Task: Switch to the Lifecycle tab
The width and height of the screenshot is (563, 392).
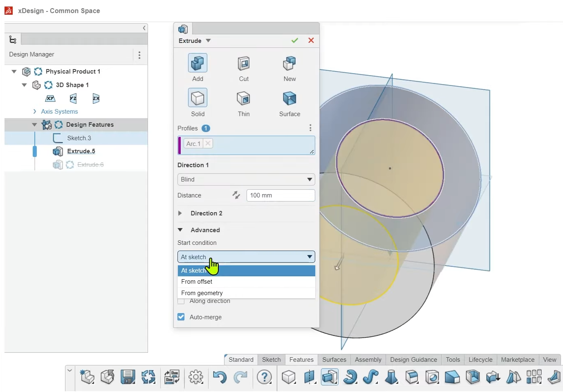Action: pyautogui.click(x=480, y=360)
